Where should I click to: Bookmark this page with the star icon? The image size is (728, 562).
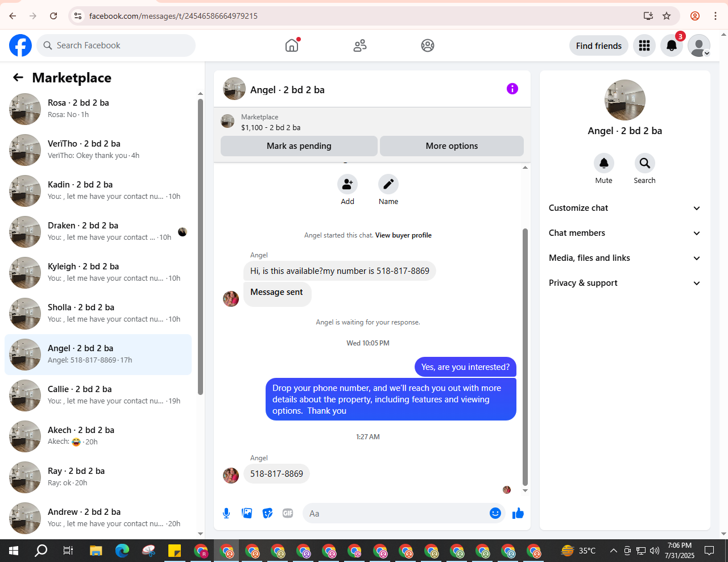[667, 16]
